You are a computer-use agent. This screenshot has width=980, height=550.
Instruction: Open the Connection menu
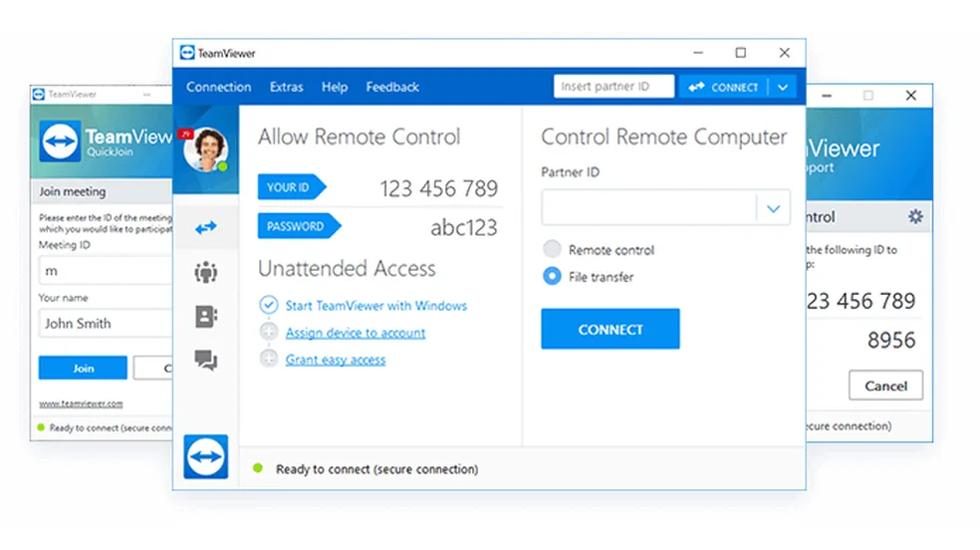(219, 88)
